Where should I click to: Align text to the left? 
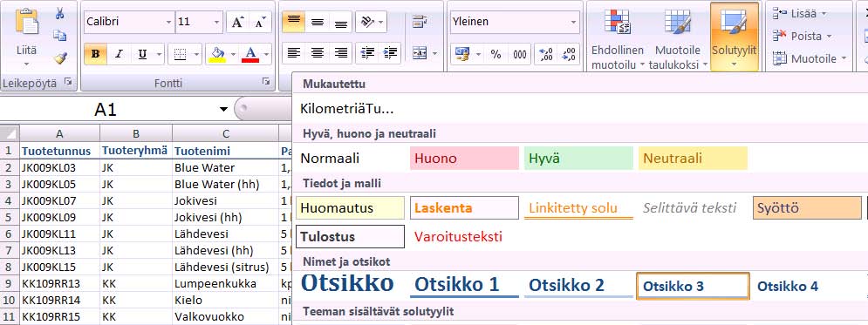point(294,54)
